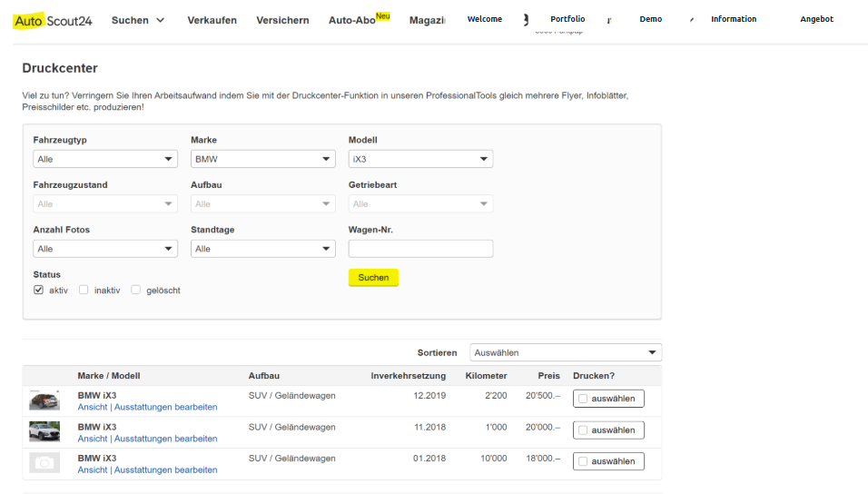Screen dimensions: 868x494
Task: Select the 01.2018 BMW iX3 for printing
Action: pyautogui.click(x=608, y=461)
